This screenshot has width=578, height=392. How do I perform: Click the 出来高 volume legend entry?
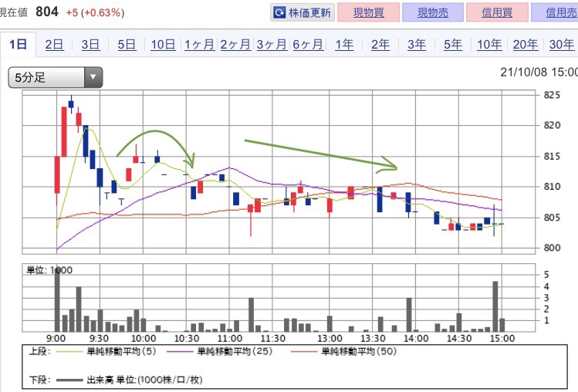[129, 380]
